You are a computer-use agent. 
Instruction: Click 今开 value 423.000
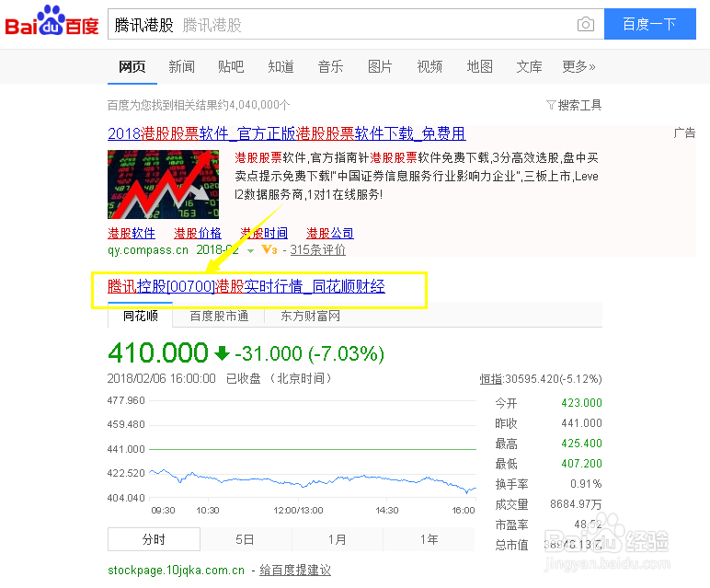(581, 403)
